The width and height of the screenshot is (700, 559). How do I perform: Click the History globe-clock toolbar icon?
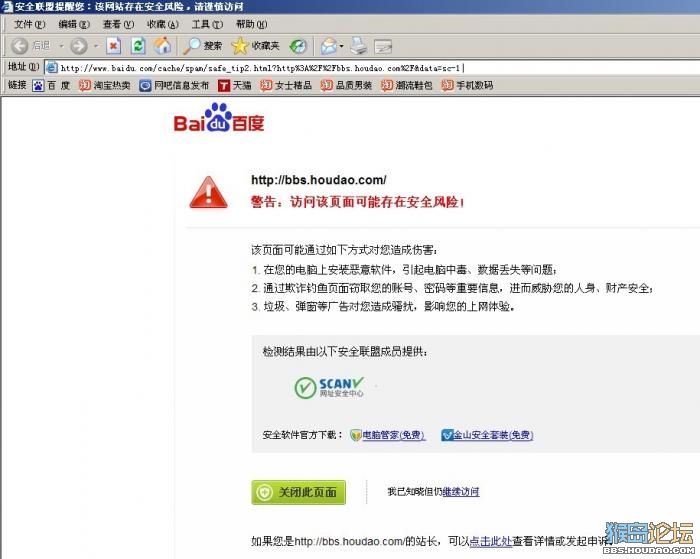coord(298,46)
